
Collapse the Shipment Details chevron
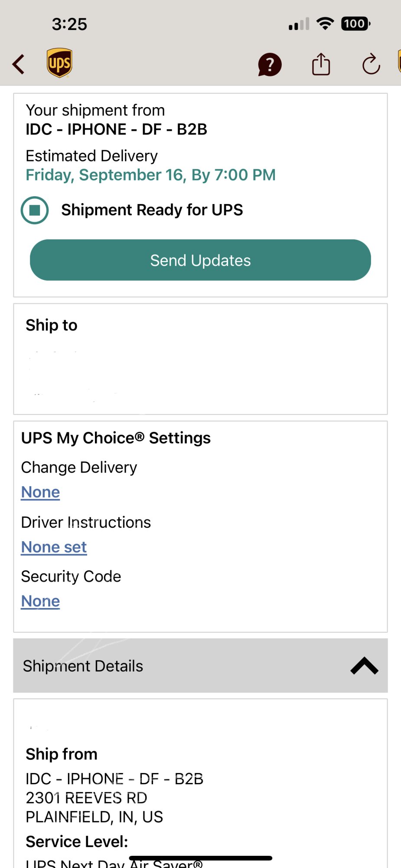pyautogui.click(x=364, y=666)
